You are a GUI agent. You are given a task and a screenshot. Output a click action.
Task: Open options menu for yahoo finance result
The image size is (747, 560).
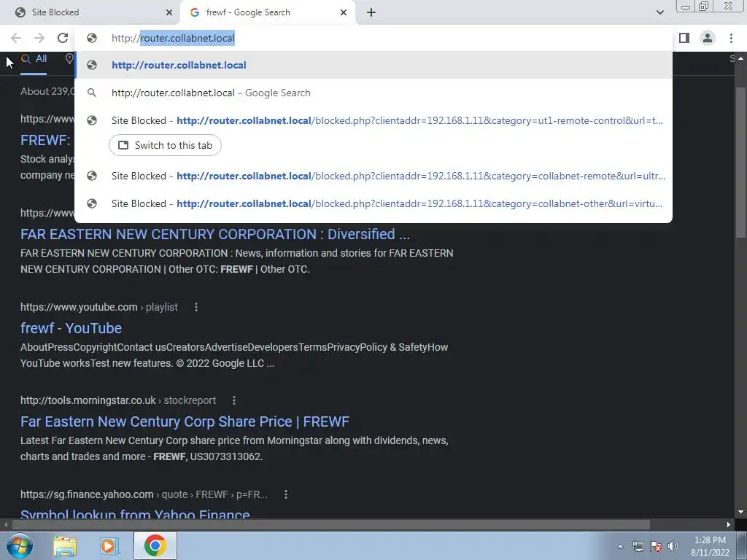(x=286, y=495)
